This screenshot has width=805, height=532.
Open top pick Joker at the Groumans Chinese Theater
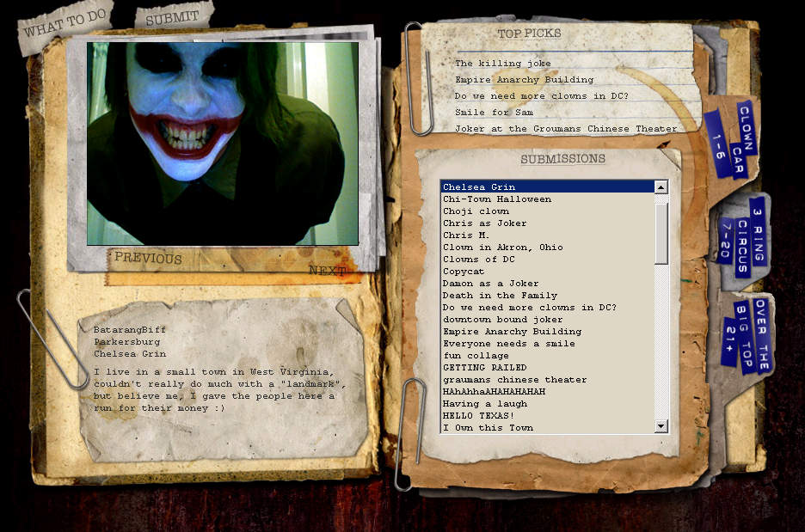coord(566,128)
